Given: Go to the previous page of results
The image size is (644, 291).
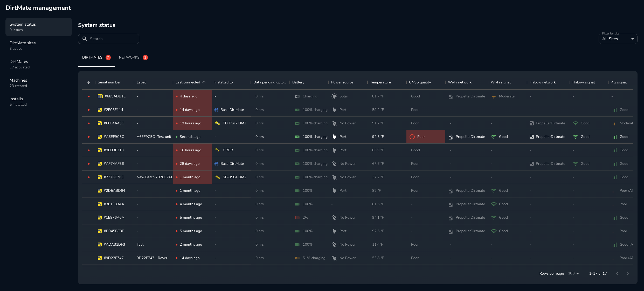Looking at the screenshot, I should [617, 274].
